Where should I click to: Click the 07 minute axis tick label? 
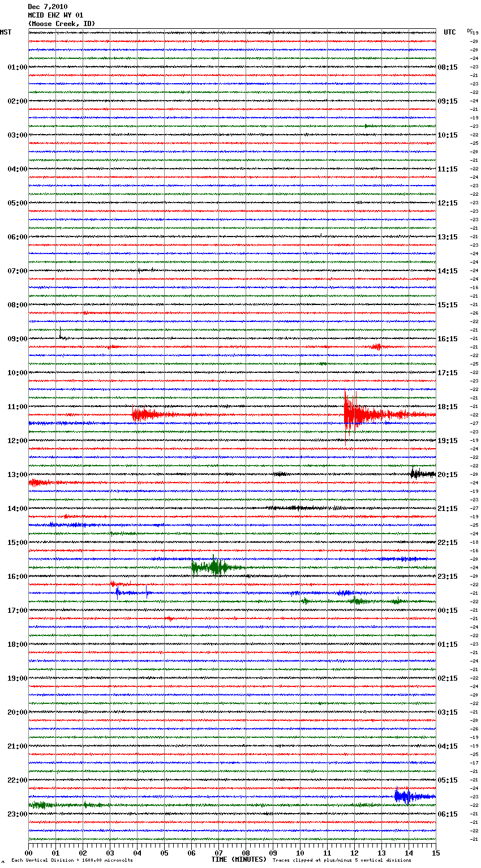219,853
